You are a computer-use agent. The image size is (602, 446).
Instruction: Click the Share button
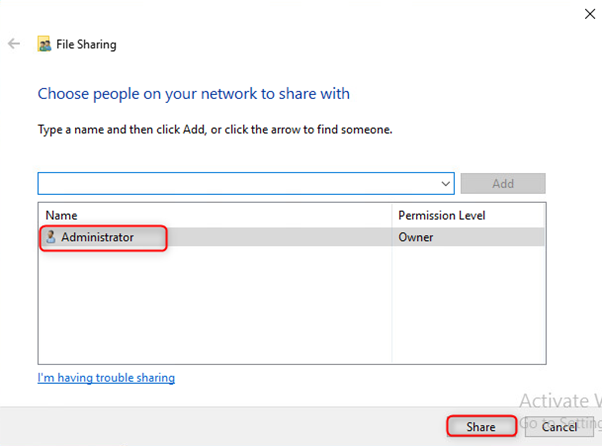point(481,426)
